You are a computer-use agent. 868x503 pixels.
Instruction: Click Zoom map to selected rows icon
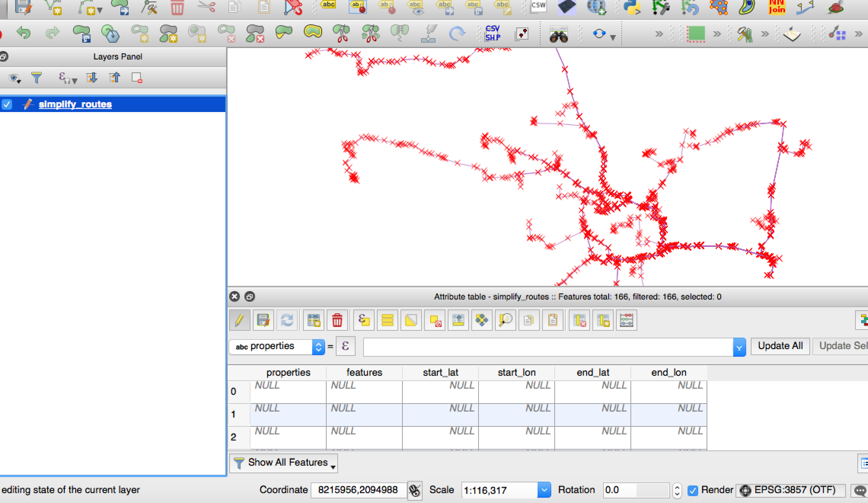(x=505, y=320)
